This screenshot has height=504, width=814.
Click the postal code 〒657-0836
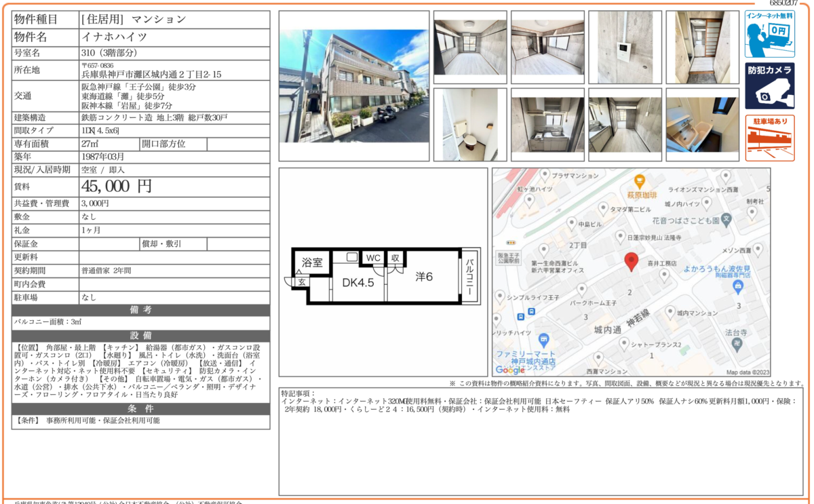pos(97,66)
